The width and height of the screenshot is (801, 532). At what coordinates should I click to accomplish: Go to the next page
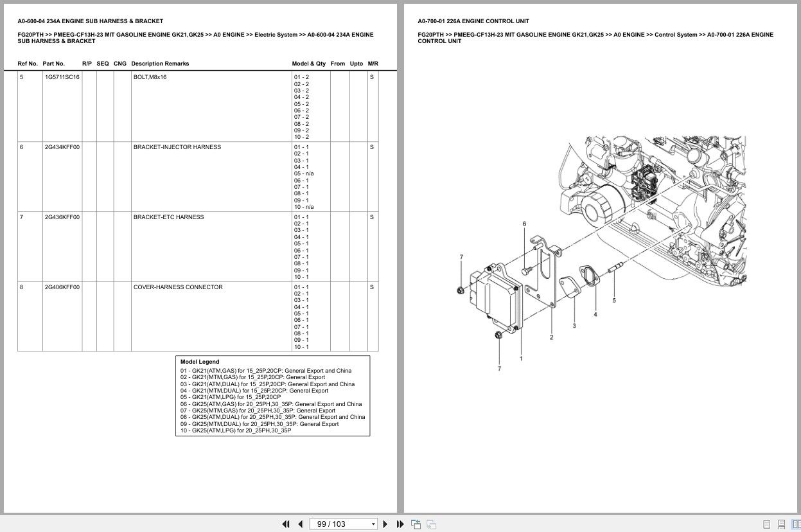[385, 524]
